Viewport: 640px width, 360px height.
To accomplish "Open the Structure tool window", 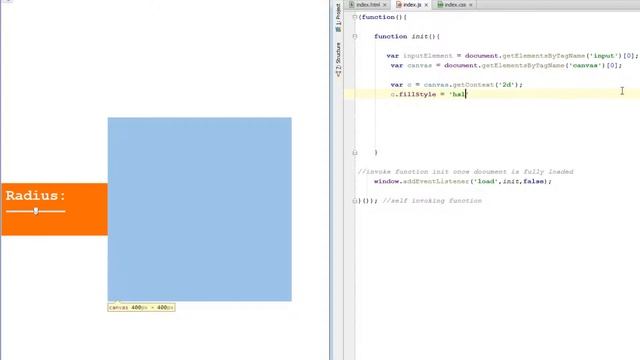I will pos(338,60).
